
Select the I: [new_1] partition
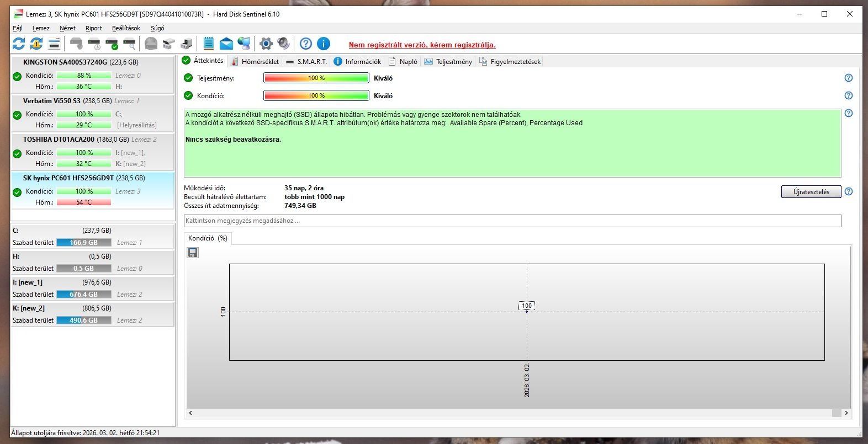93,288
